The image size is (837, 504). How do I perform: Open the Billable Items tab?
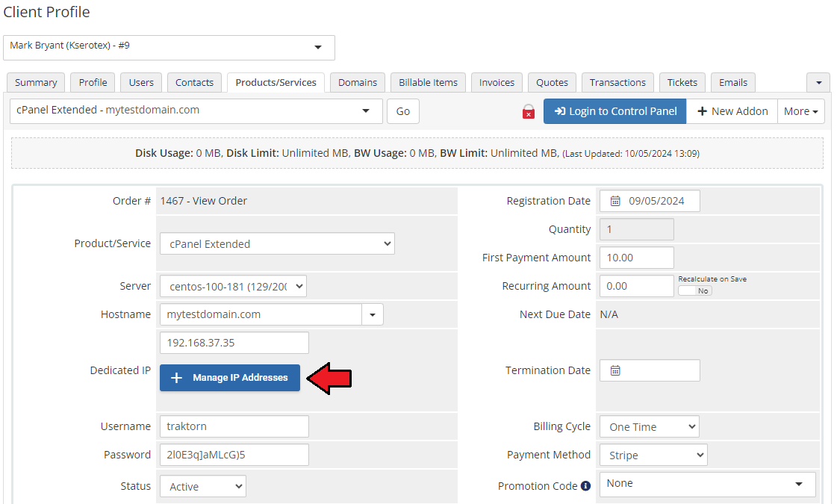coord(428,83)
